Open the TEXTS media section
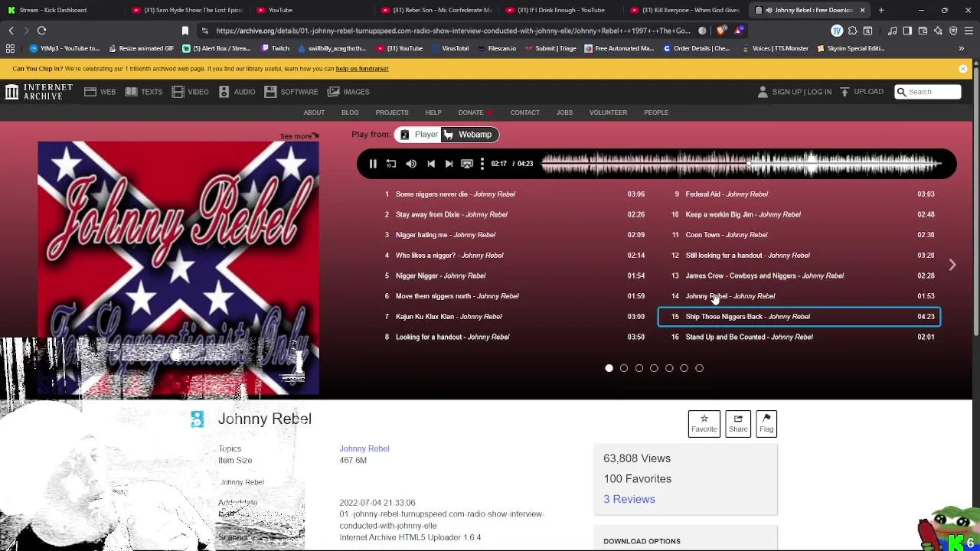 (x=143, y=92)
